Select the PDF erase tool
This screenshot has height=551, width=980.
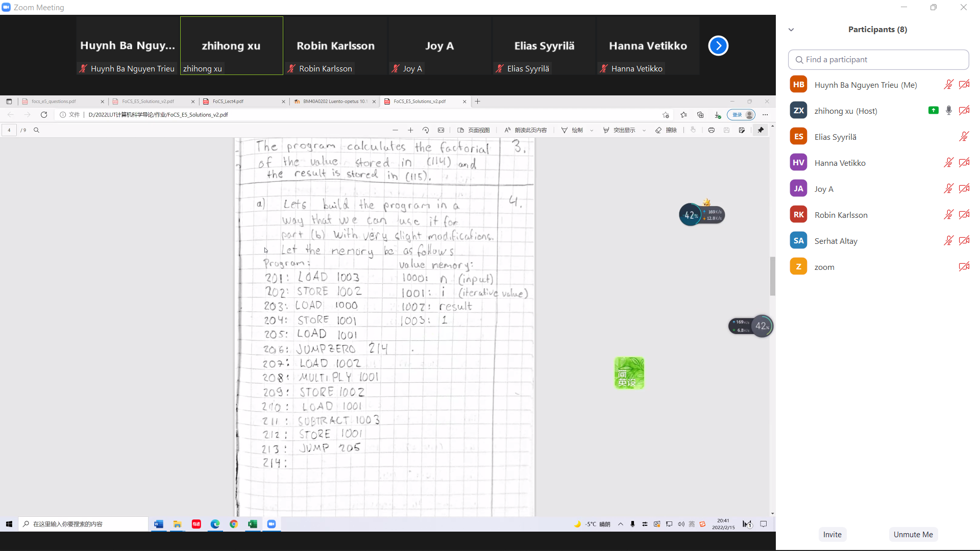[x=666, y=130]
